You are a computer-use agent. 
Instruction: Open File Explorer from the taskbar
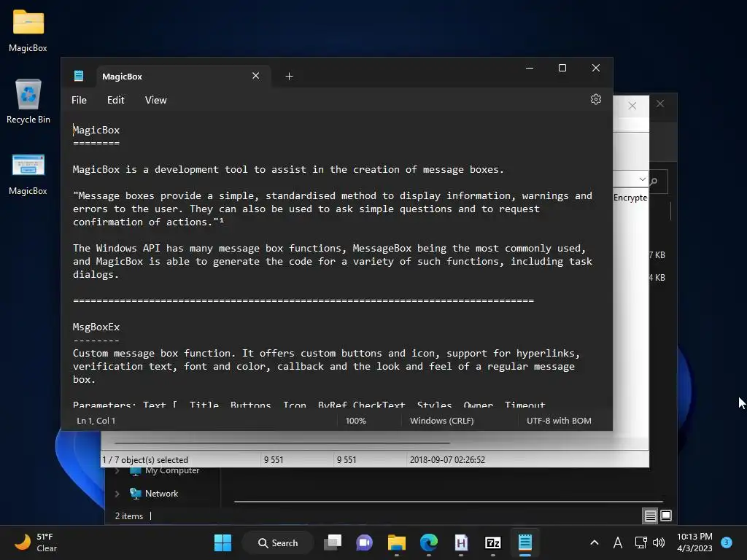[396, 542]
